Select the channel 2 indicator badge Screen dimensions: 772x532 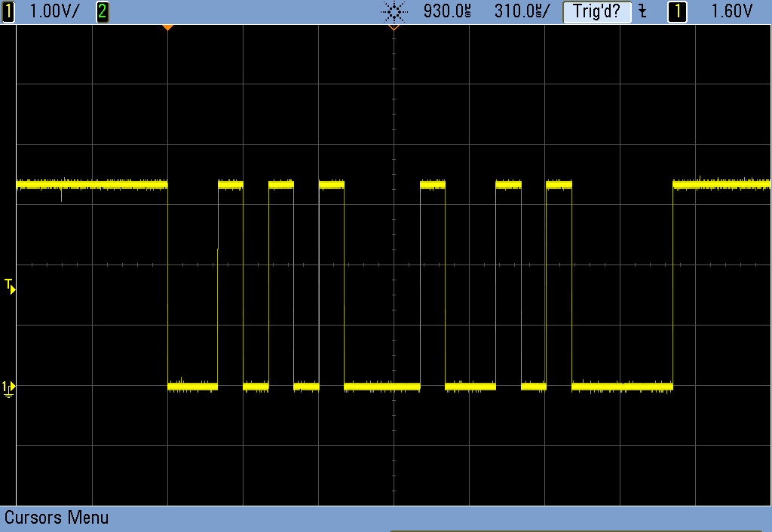coord(103,11)
